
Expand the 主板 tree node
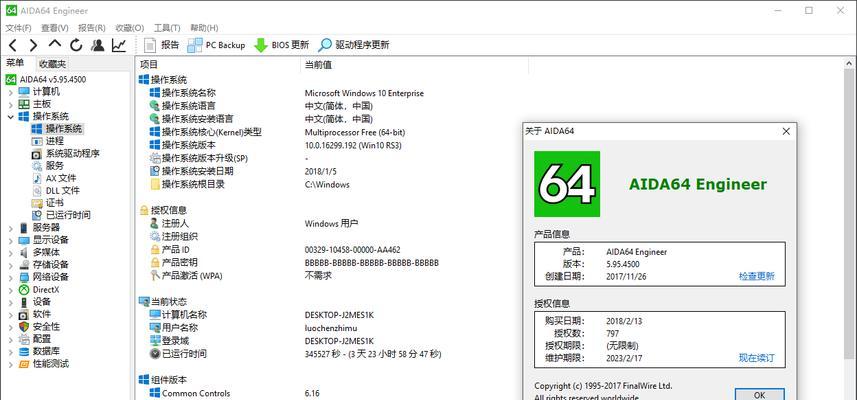click(10, 104)
